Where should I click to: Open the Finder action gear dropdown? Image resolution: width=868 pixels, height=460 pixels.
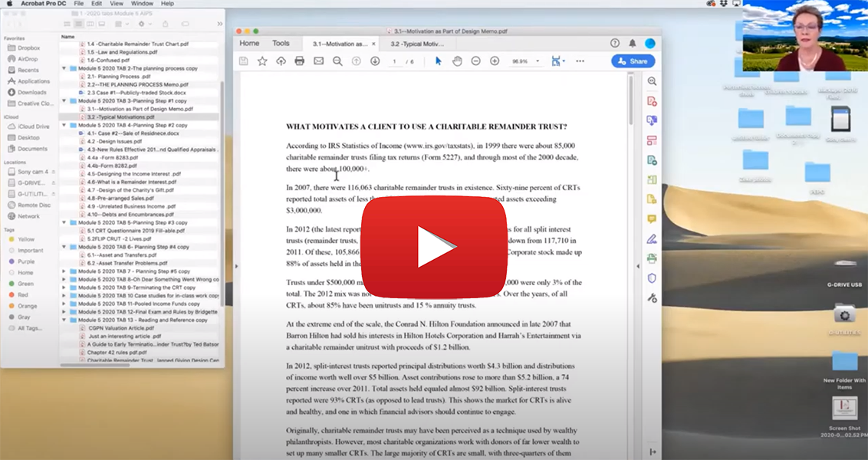(143, 24)
